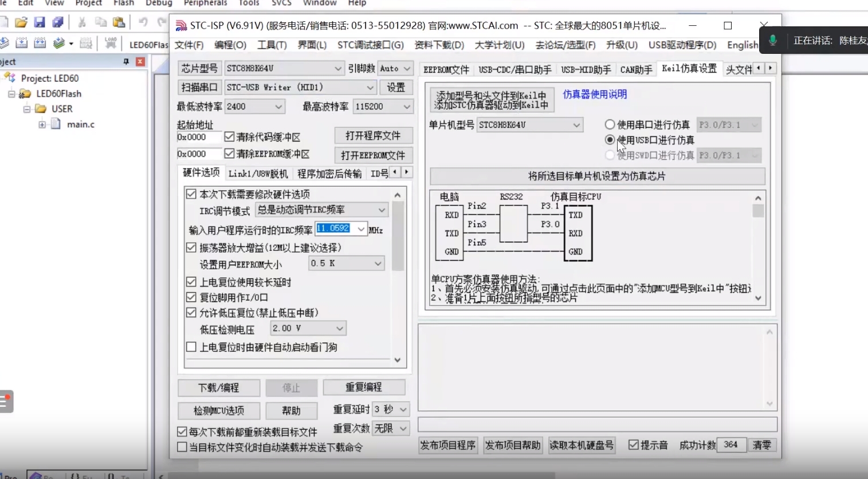The width and height of the screenshot is (868, 479).
Task: Toggle 允许低压复位 checkbox
Action: (x=191, y=313)
